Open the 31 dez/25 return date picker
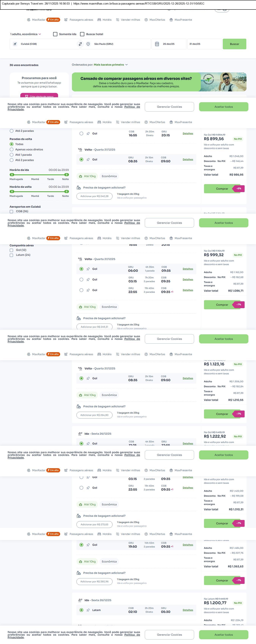This screenshot has height=644, width=256. 204,44
